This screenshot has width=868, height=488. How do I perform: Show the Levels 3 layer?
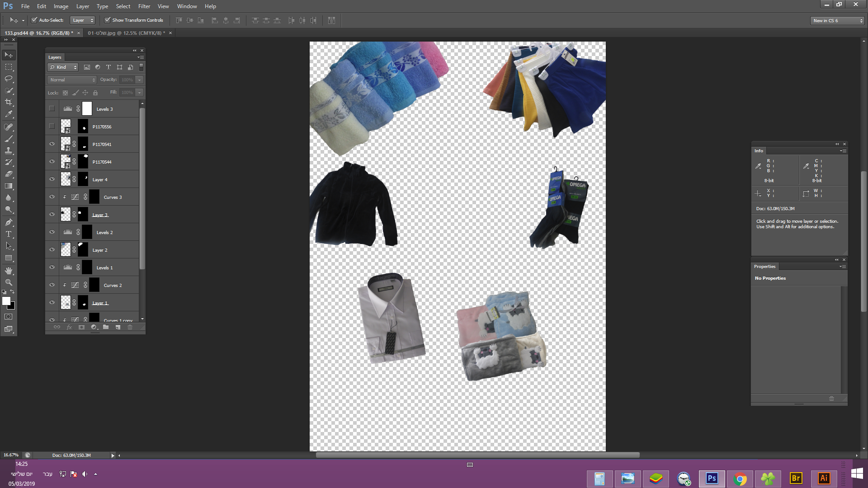(52, 108)
